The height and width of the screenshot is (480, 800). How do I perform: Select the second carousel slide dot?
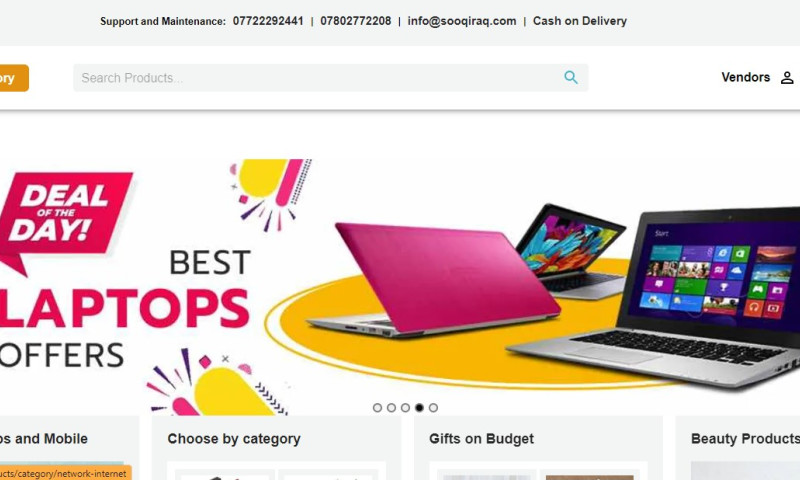pyautogui.click(x=391, y=408)
